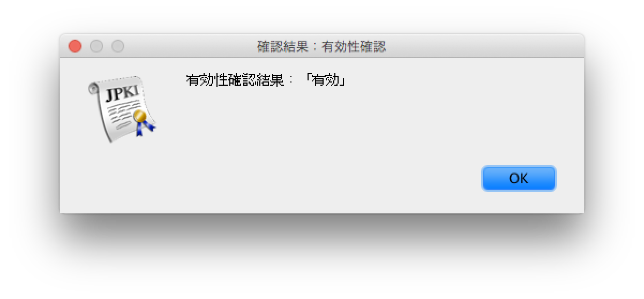This screenshot has height=299, width=644.
Task: Click the dialog title 確認結果：有効性確認
Action: (321, 47)
